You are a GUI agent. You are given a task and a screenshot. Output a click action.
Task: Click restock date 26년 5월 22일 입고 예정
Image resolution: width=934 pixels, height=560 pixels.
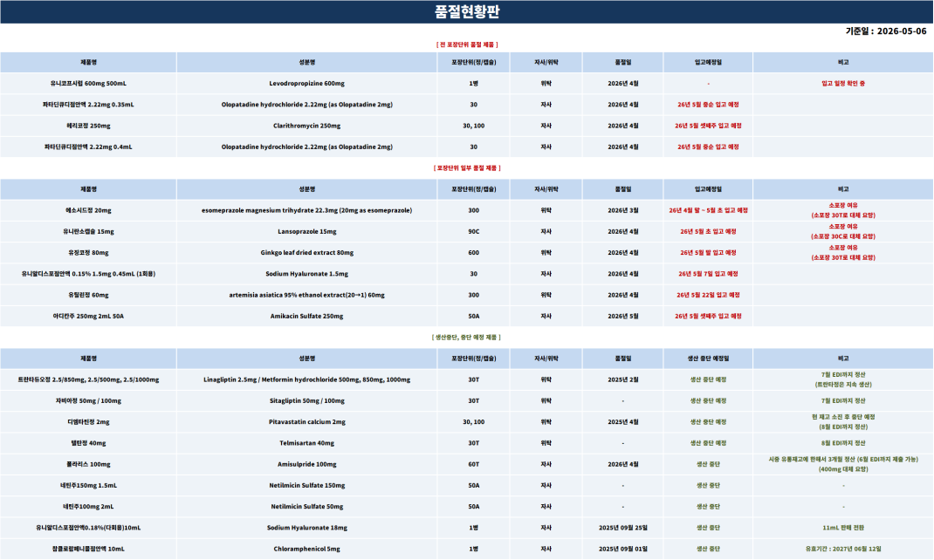708,295
